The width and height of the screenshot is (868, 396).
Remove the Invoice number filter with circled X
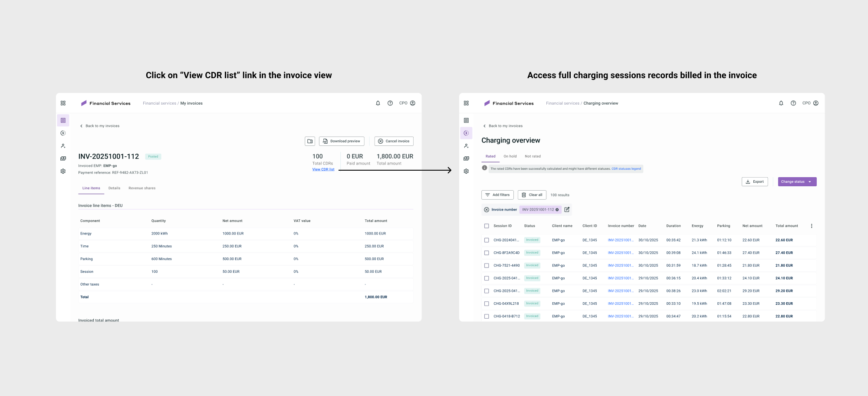487,210
